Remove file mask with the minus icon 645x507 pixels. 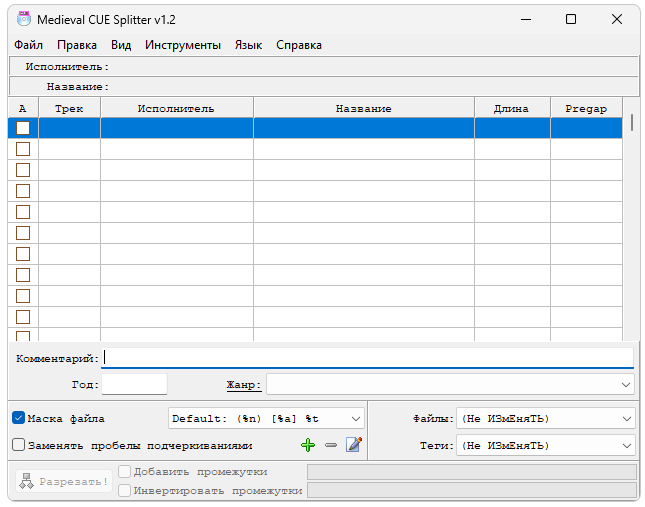tap(331, 445)
